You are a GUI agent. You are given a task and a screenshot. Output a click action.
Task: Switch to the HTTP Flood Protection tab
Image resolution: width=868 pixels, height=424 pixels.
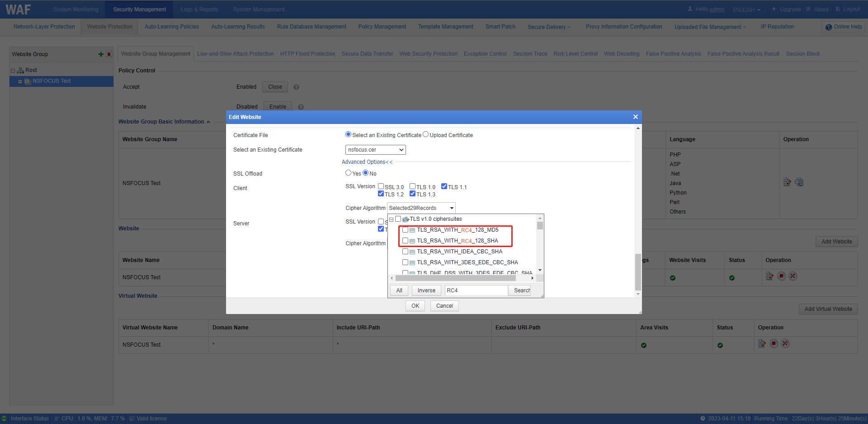coord(307,54)
